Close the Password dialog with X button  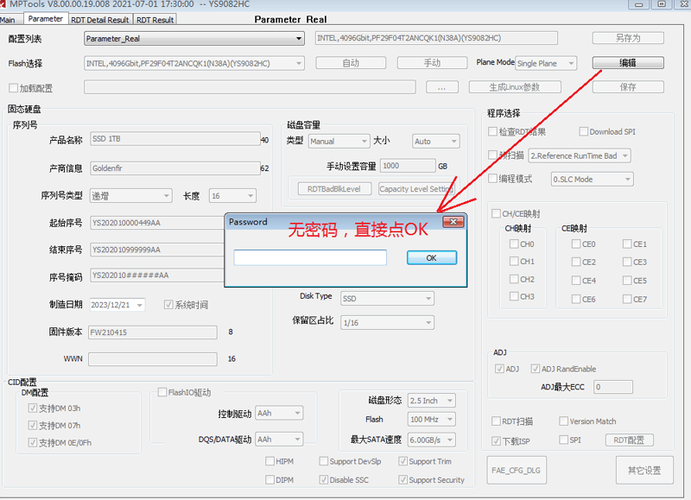[x=453, y=222]
